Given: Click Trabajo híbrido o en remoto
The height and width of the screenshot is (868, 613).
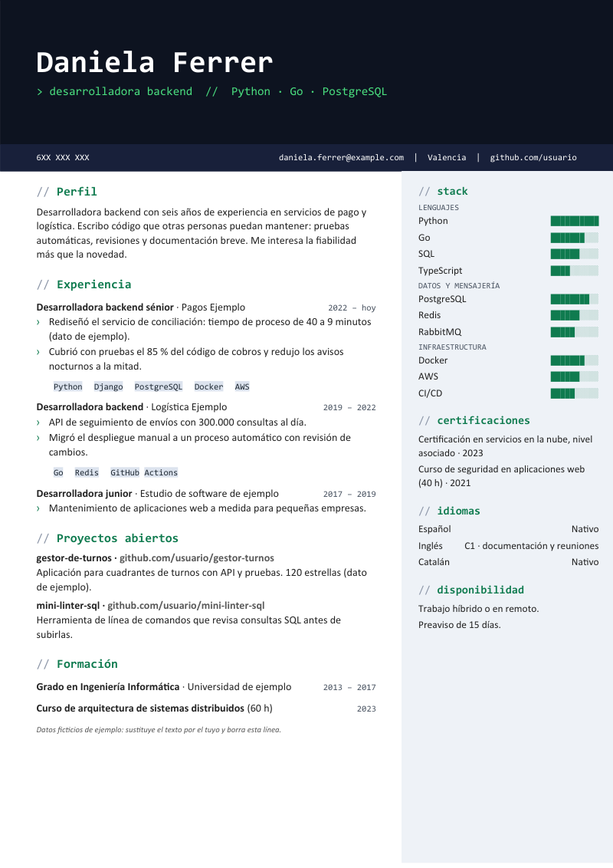Looking at the screenshot, I should (479, 609).
